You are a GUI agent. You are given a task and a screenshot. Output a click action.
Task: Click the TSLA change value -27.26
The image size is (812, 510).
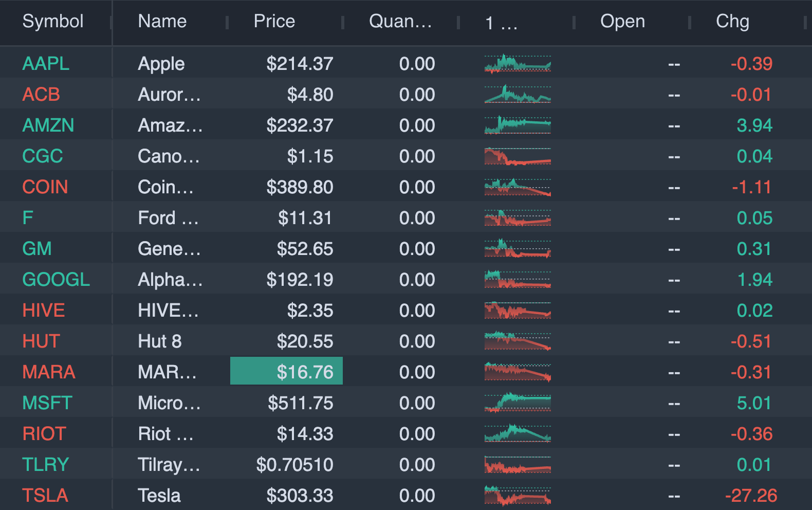750,496
